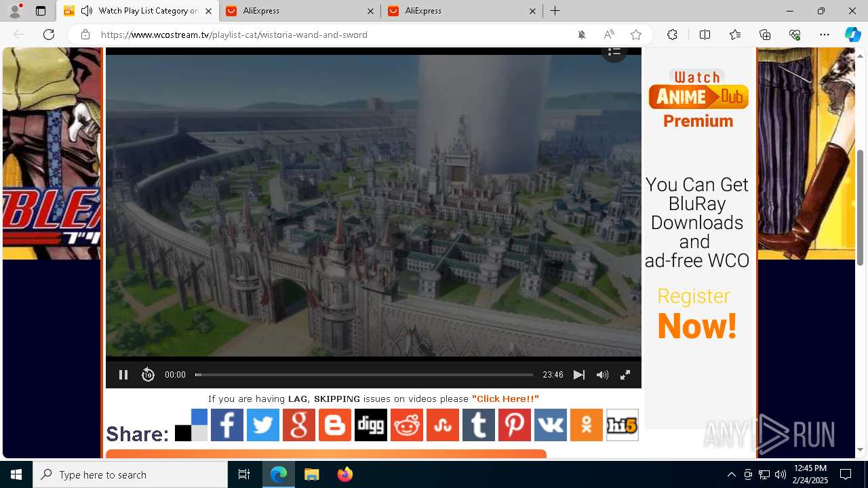
Task: Share on Blogger icon
Action: pyautogui.click(x=335, y=426)
